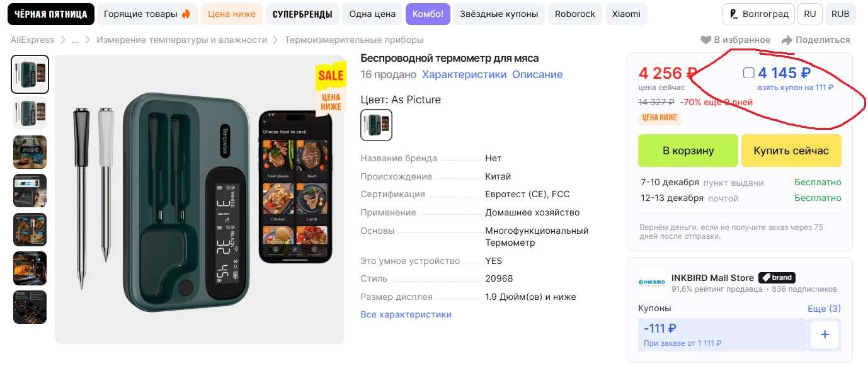
Task: Show more coupons via Еще (3)
Action: (x=825, y=309)
